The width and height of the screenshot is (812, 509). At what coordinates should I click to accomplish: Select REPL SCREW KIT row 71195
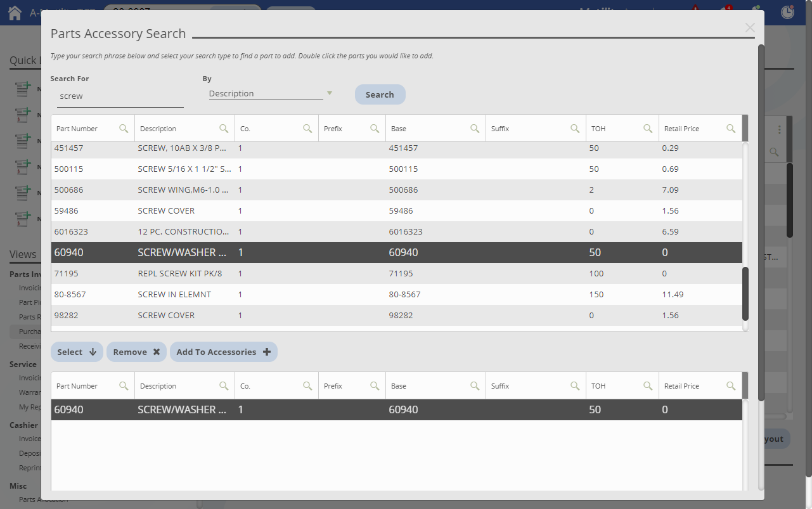pyautogui.click(x=397, y=273)
